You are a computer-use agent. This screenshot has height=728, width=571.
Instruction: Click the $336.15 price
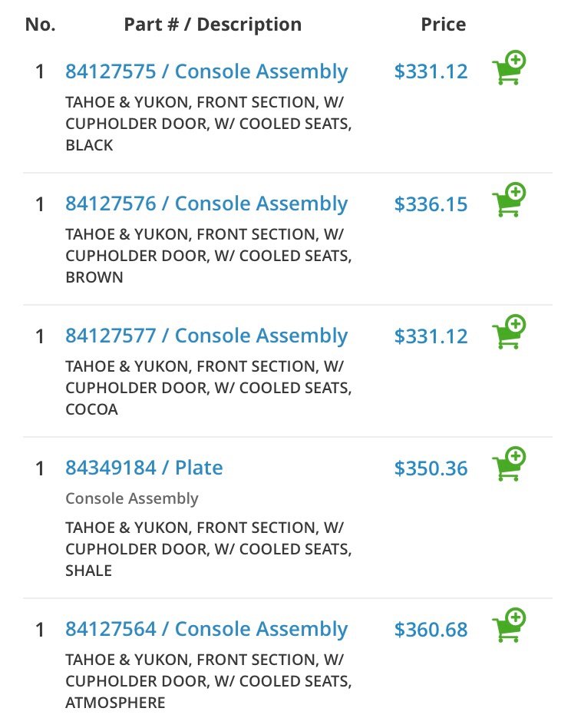point(431,204)
